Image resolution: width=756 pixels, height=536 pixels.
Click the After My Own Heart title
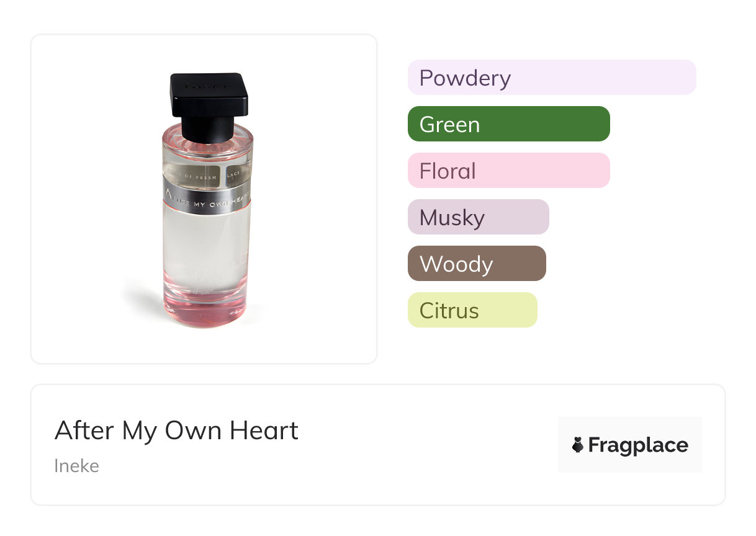[176, 431]
